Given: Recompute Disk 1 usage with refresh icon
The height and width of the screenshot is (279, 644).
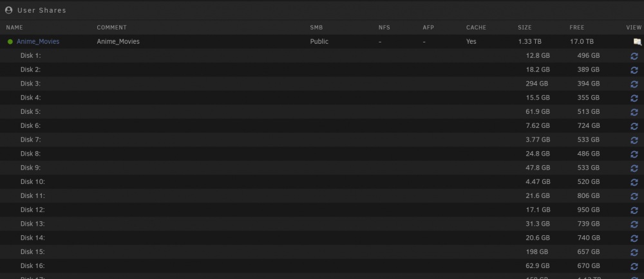Looking at the screenshot, I should click(x=634, y=56).
